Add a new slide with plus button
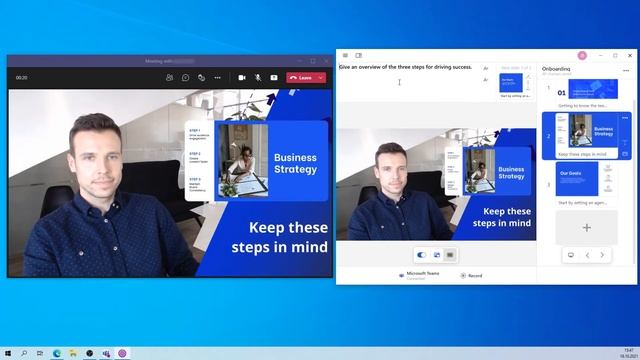 tap(587, 228)
